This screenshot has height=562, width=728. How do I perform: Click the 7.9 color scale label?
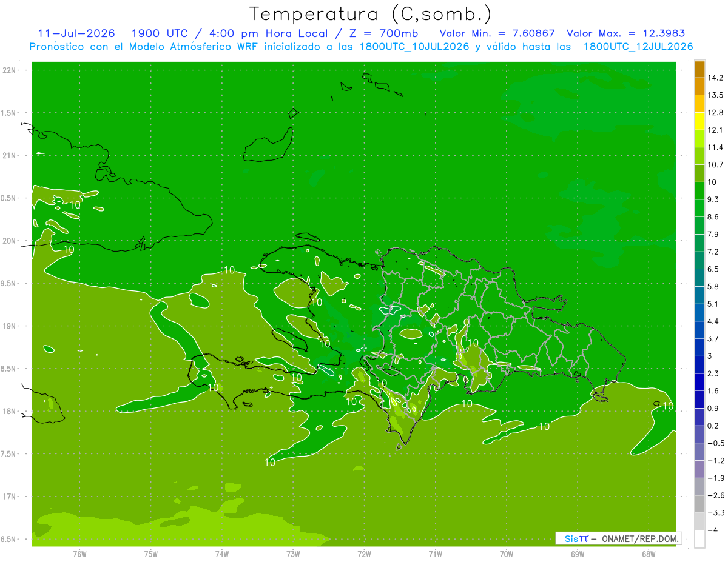(x=713, y=234)
